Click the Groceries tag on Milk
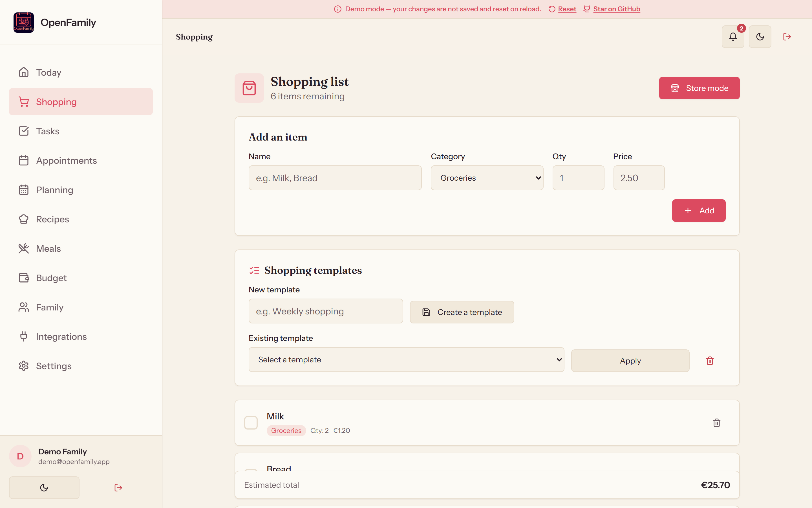Screen dimensions: 812x508 [x=286, y=430]
